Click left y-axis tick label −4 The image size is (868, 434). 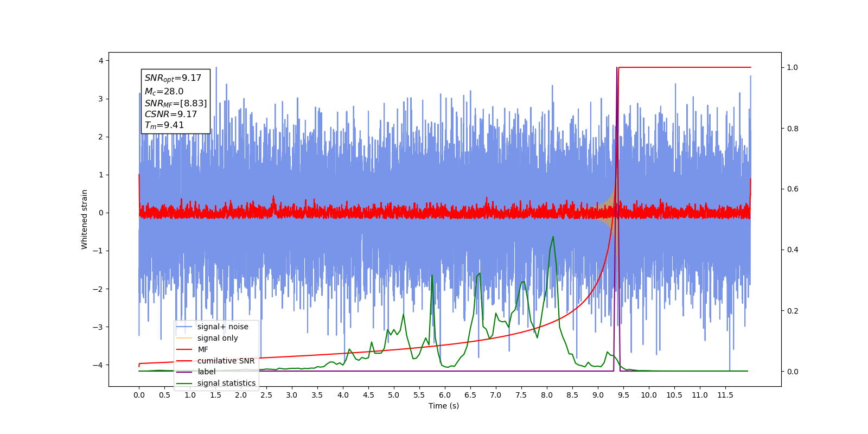pyautogui.click(x=98, y=365)
